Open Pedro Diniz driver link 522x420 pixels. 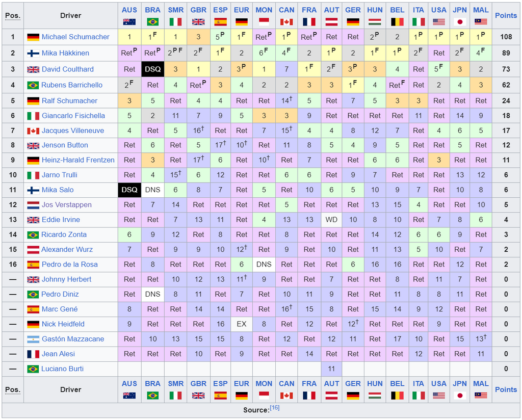(x=60, y=294)
